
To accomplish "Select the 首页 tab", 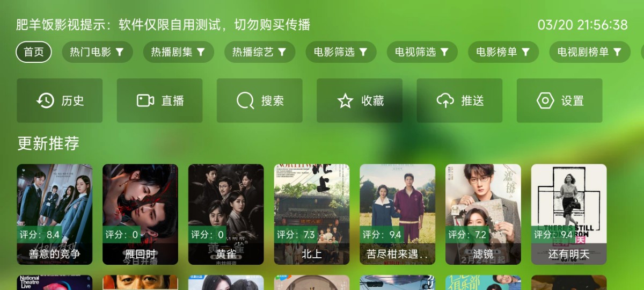I will 34,52.
